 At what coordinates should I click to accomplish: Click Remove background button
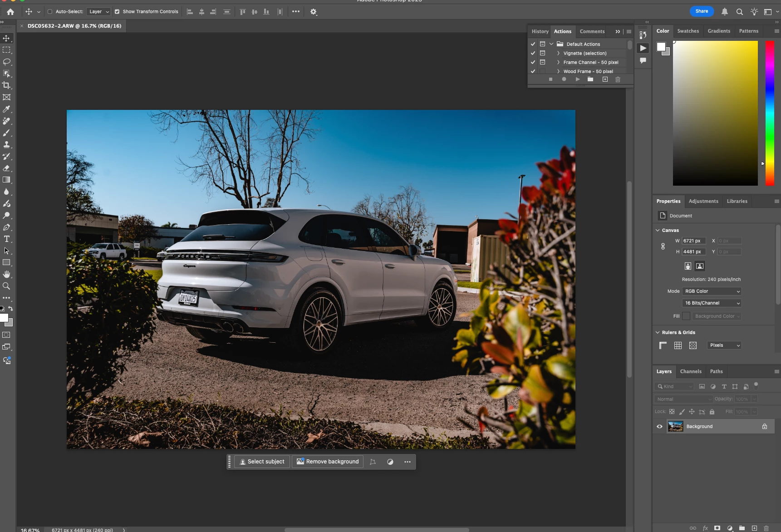[x=328, y=462]
